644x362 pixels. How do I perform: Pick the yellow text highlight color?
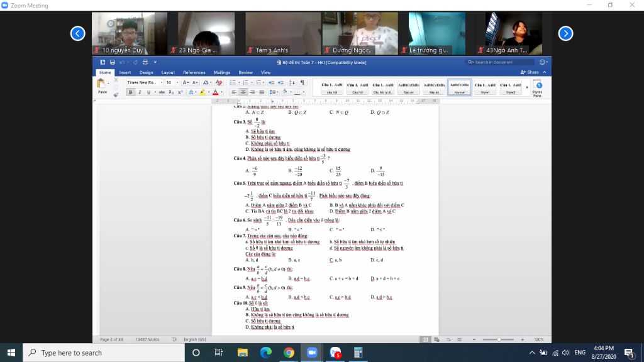202,92
